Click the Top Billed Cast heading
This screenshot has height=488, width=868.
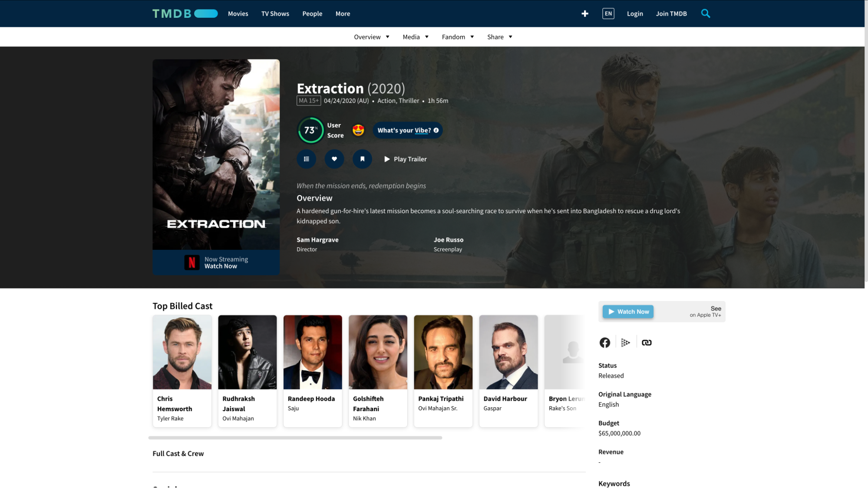(x=182, y=306)
